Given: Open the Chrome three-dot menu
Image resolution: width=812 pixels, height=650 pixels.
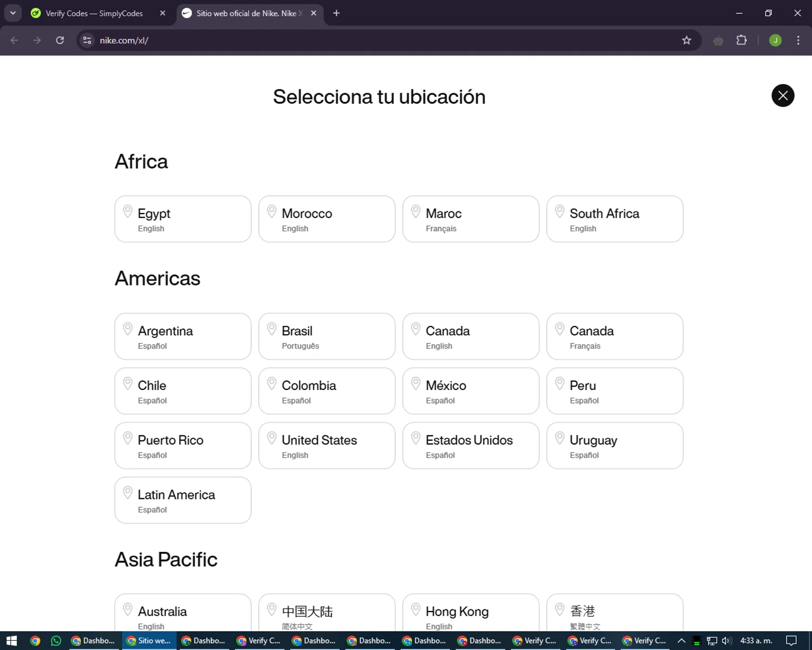Looking at the screenshot, I should pos(798,40).
